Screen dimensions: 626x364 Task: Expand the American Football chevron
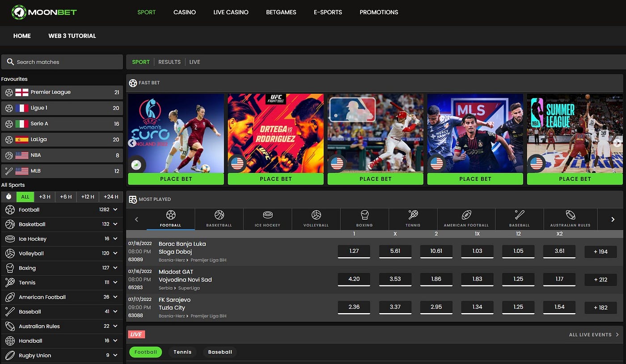pyautogui.click(x=115, y=297)
